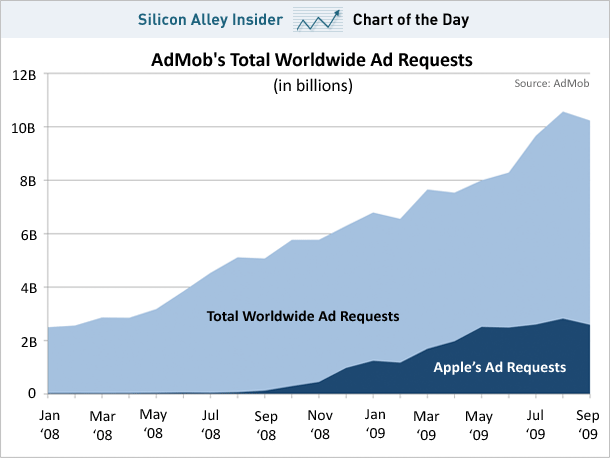Click the May '08 x-axis label
This screenshot has width=610, height=458.
point(153,424)
